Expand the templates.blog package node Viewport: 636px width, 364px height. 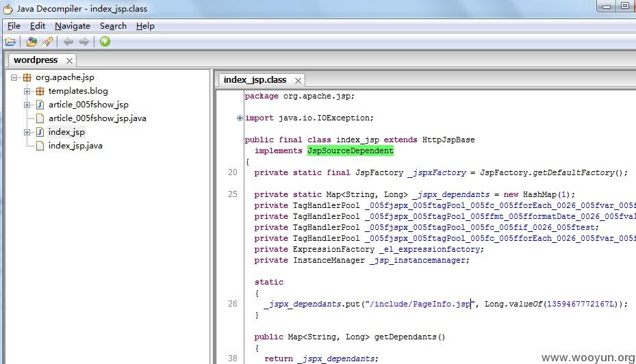click(x=27, y=91)
